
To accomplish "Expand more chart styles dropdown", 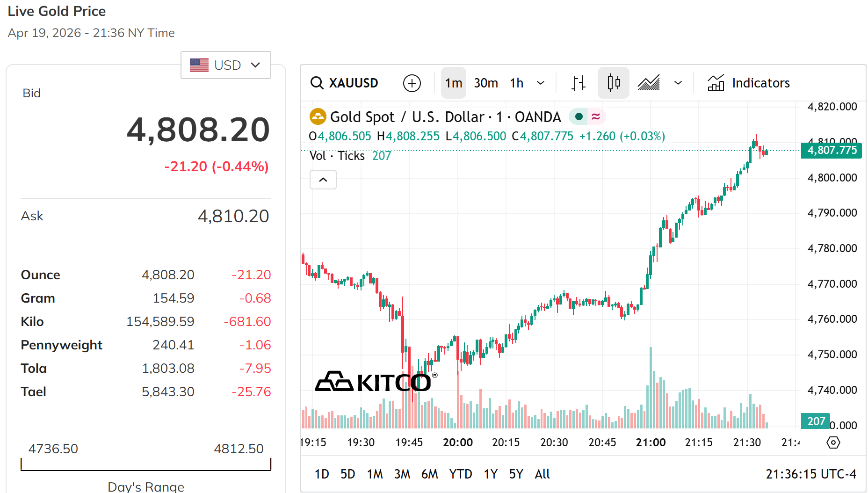I will (x=678, y=83).
